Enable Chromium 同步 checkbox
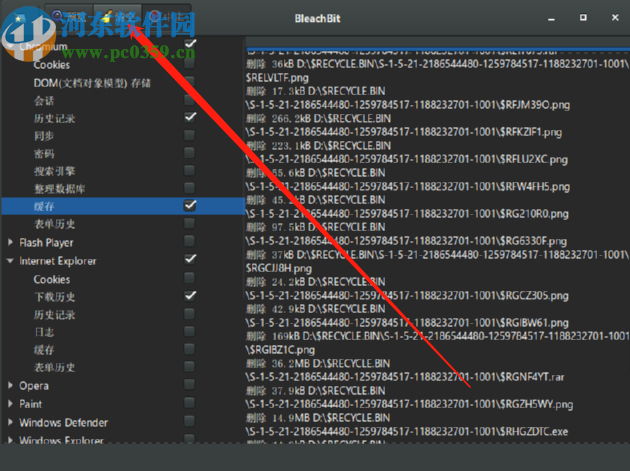The width and height of the screenshot is (630, 471). tap(190, 135)
